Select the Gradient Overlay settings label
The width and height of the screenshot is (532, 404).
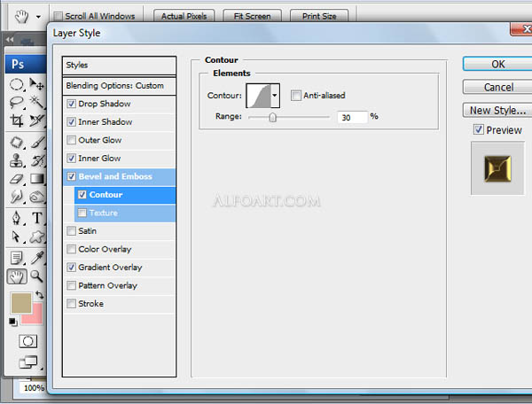click(110, 268)
